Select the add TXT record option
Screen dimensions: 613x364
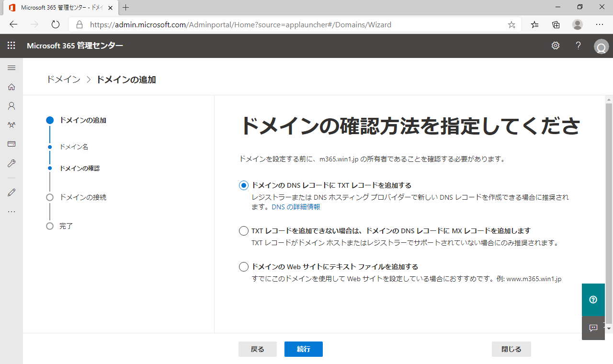pyautogui.click(x=244, y=185)
